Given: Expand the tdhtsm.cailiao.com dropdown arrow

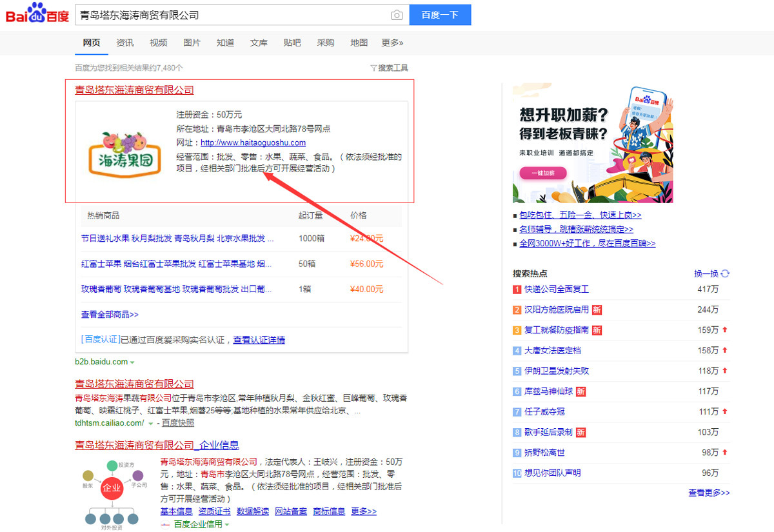Looking at the screenshot, I should [151, 424].
